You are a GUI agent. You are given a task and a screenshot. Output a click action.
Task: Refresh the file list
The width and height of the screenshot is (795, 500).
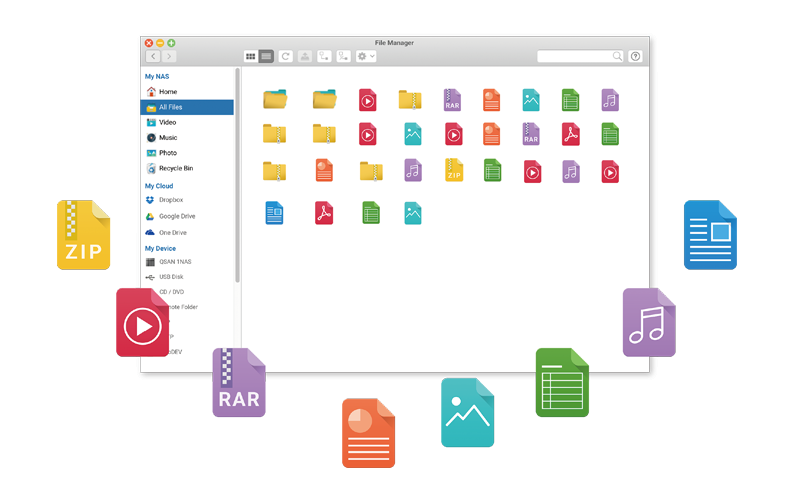[x=285, y=56]
